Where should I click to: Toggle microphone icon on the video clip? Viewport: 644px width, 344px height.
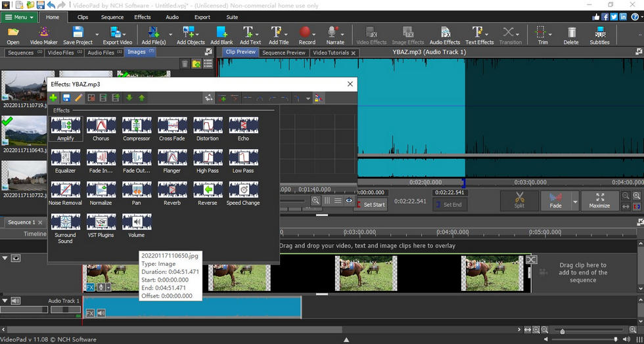pyautogui.click(x=101, y=287)
